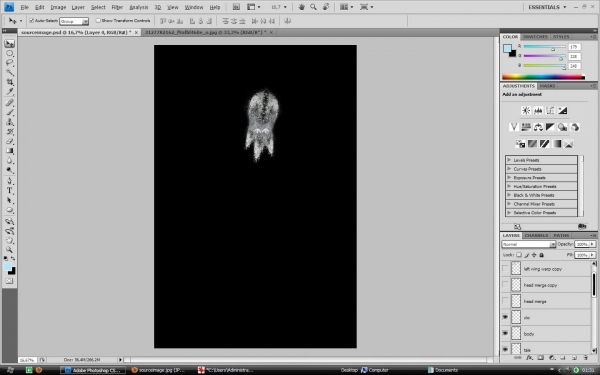Switch to the second document jpg tab

click(208, 33)
